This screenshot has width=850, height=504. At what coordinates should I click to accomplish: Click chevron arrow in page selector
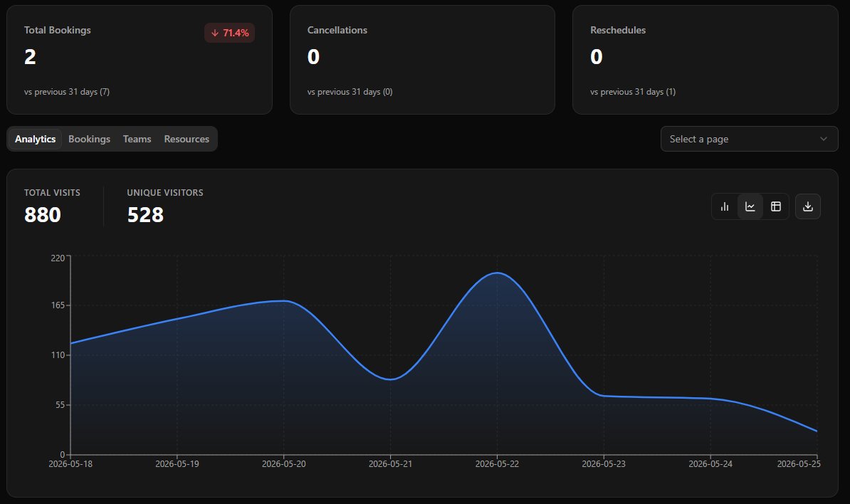coord(824,140)
